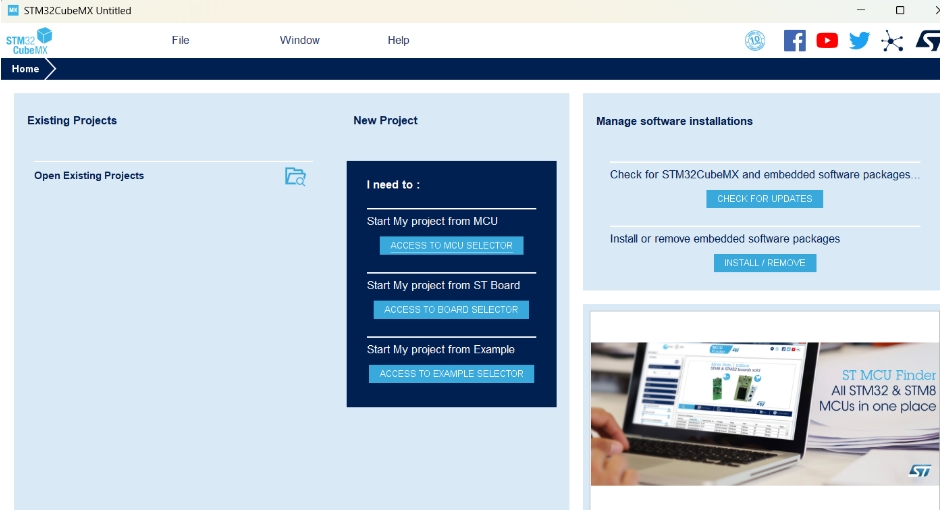Select the Home breadcrumb tab
The width and height of the screenshot is (940, 510).
click(x=25, y=69)
